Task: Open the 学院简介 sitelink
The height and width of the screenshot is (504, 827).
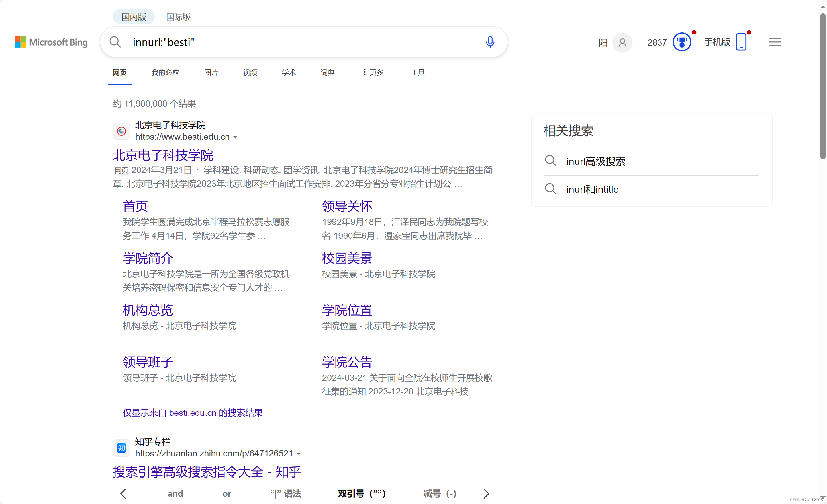Action: (148, 258)
